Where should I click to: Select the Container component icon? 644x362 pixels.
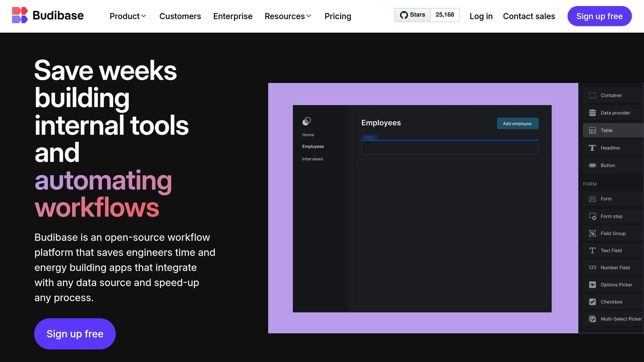tap(592, 95)
